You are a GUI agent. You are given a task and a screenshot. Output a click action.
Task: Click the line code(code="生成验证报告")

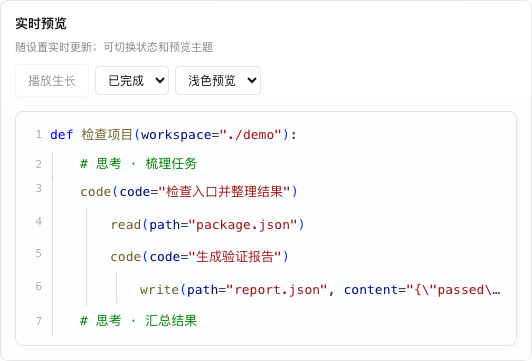pos(200,256)
